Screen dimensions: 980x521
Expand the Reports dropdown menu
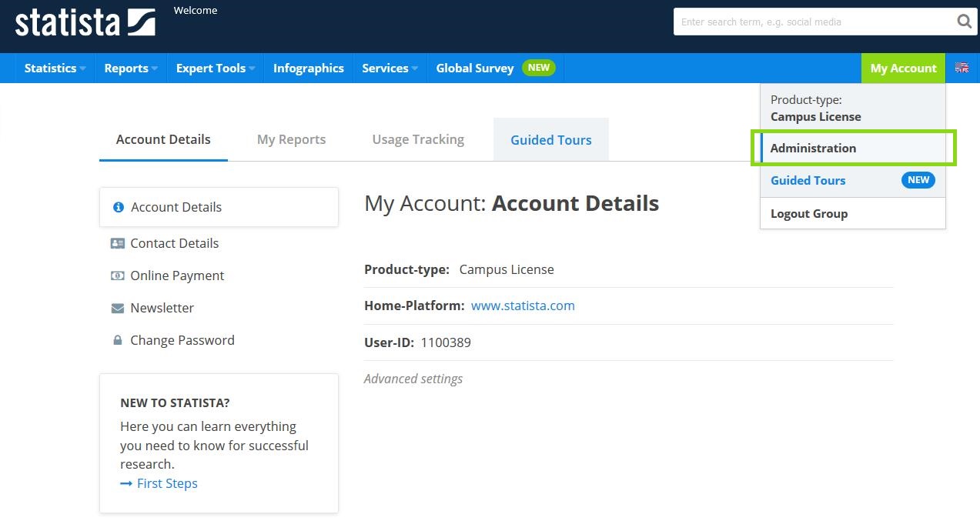131,68
